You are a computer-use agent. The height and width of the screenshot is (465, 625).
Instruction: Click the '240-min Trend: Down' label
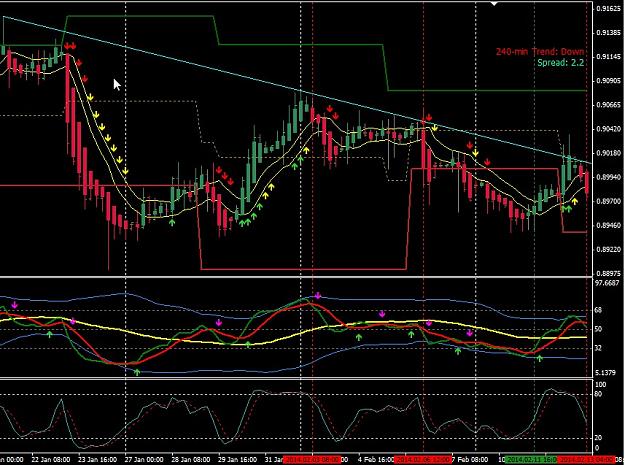[540, 52]
